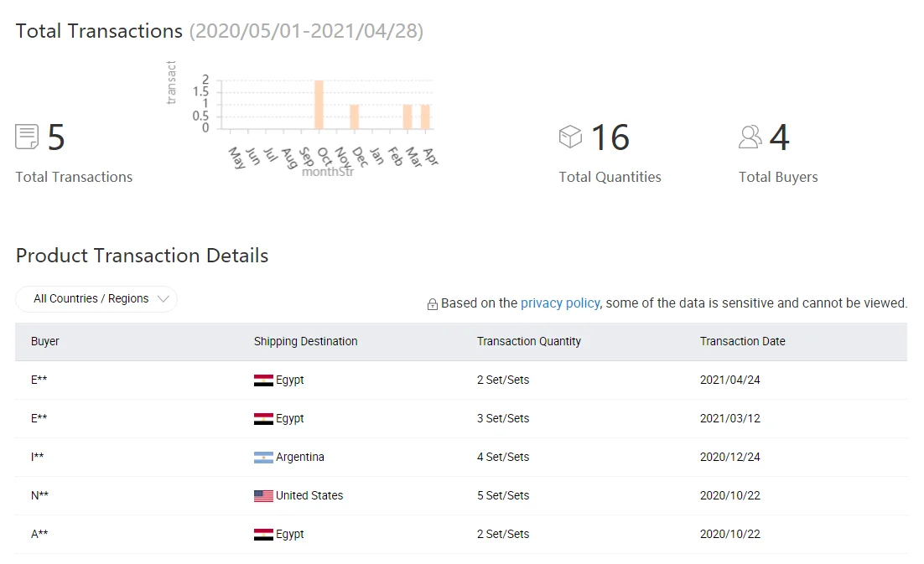Click Egypt flag in A** buyer row
This screenshot has width=924, height=564.
pos(263,535)
